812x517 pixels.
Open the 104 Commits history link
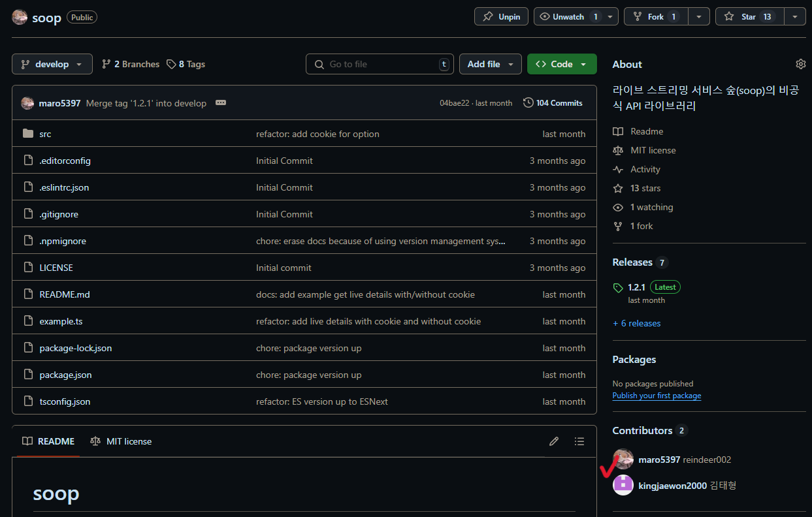(x=553, y=103)
